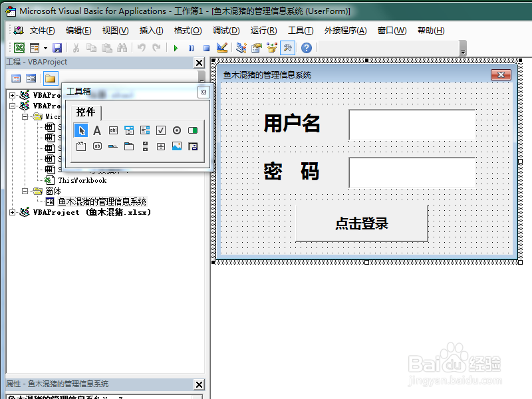Click the View Microsoft Excel toolbar icon
Viewport: 532px width, 399px height.
pyautogui.click(x=19, y=48)
